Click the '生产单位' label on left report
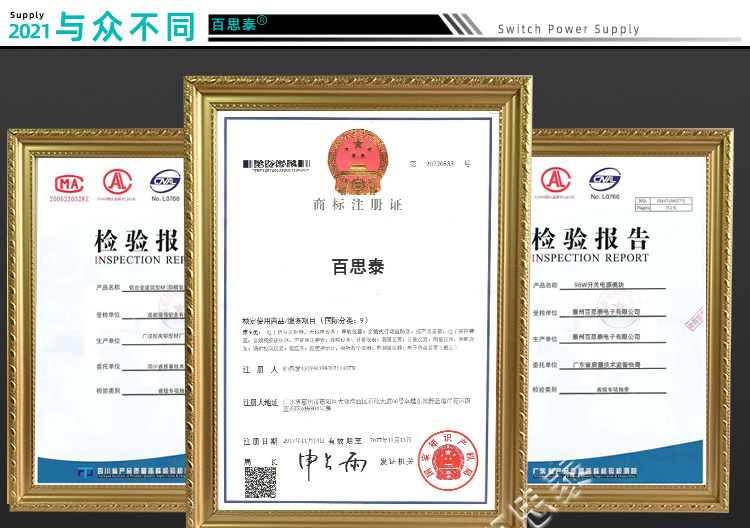The height and width of the screenshot is (528, 750). pyautogui.click(x=108, y=341)
